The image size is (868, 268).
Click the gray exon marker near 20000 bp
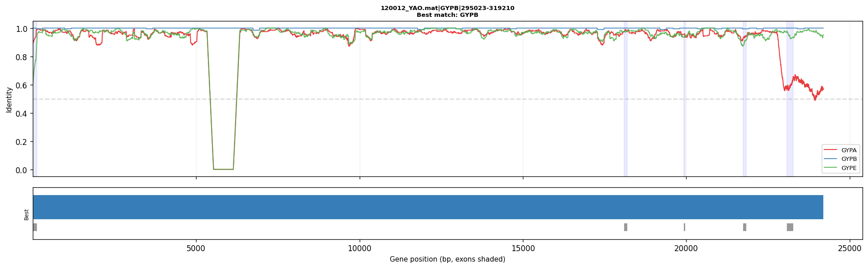pyautogui.click(x=684, y=227)
